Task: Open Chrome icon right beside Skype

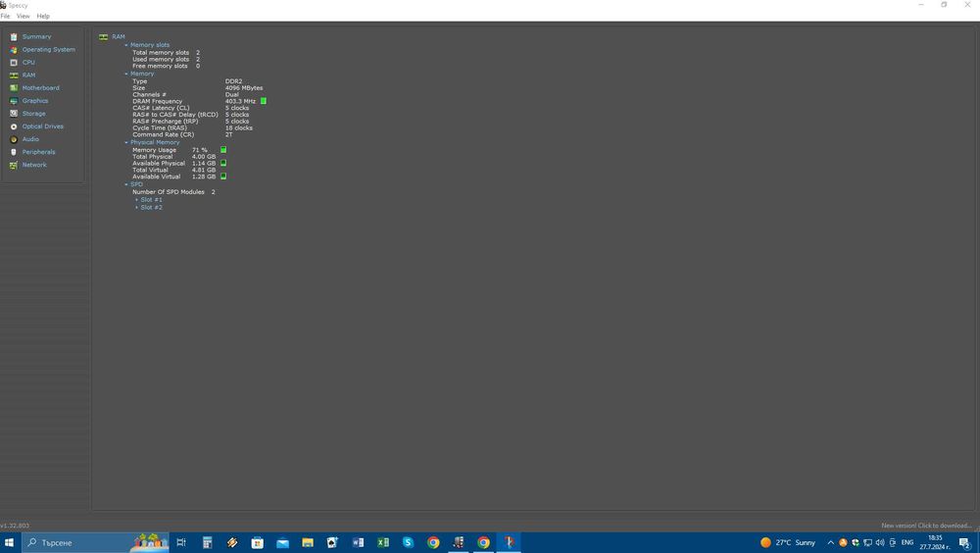Action: [433, 542]
